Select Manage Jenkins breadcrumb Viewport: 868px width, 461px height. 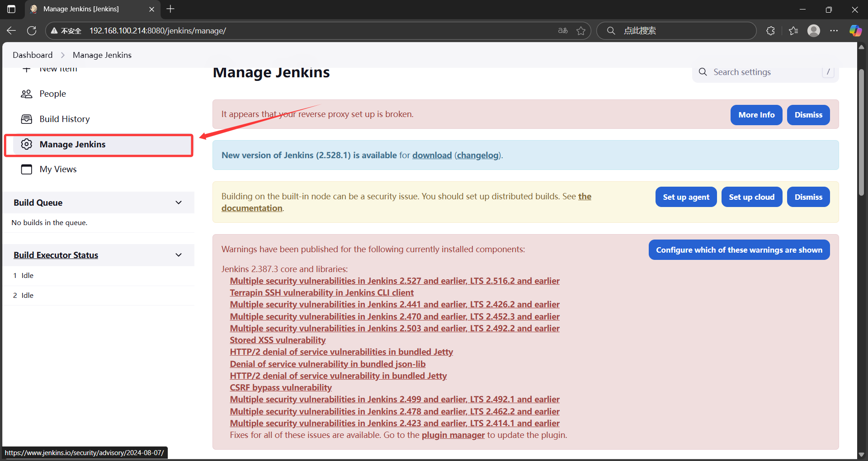coord(102,55)
